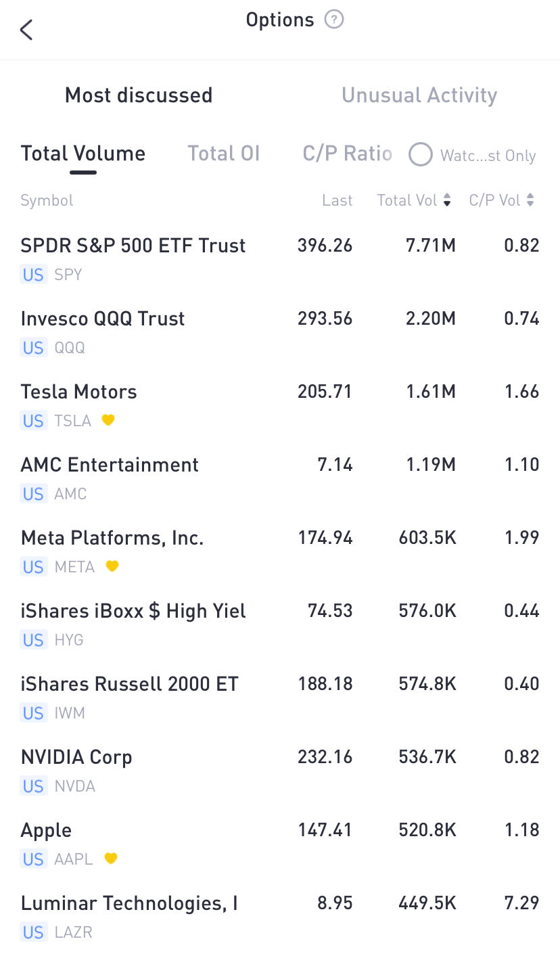Image resolution: width=560 pixels, height=958 pixels.
Task: Tap the yellow heart beside META
Action: pos(112,566)
